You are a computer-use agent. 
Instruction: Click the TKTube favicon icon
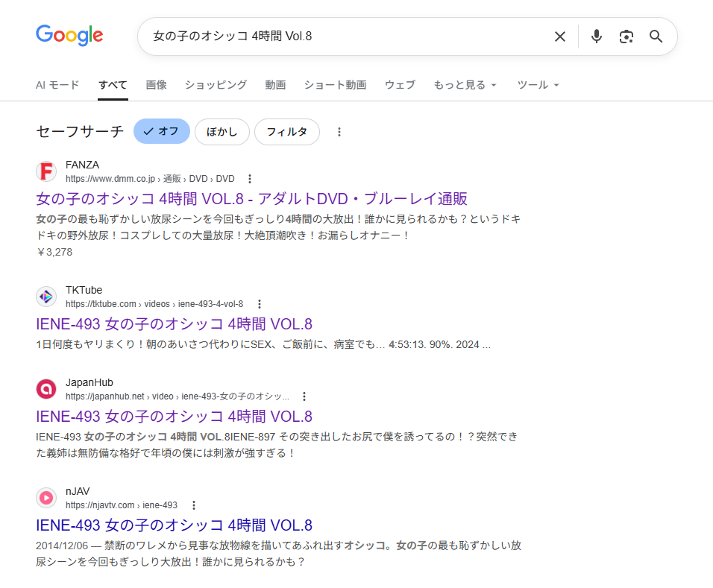point(46,297)
